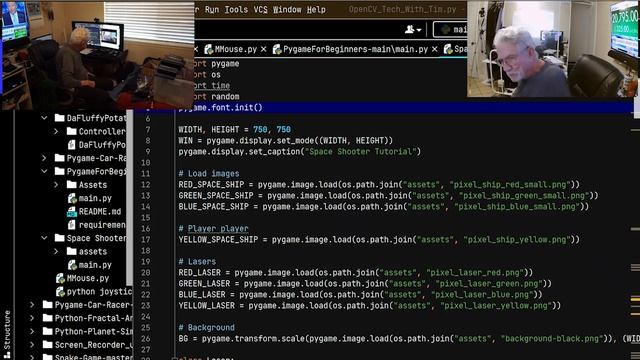The width and height of the screenshot is (640, 360).
Task: Click line number 17 in the gutter
Action: pyautogui.click(x=146, y=240)
